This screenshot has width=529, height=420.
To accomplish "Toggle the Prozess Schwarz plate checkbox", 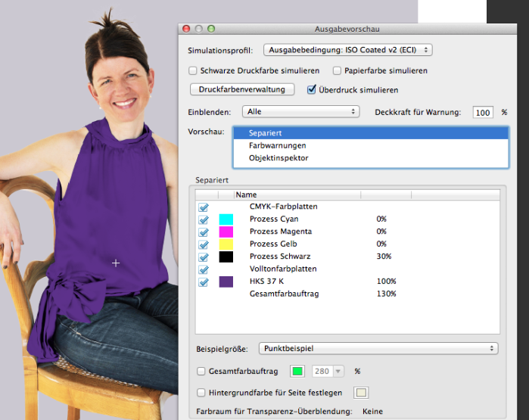I will [x=204, y=257].
